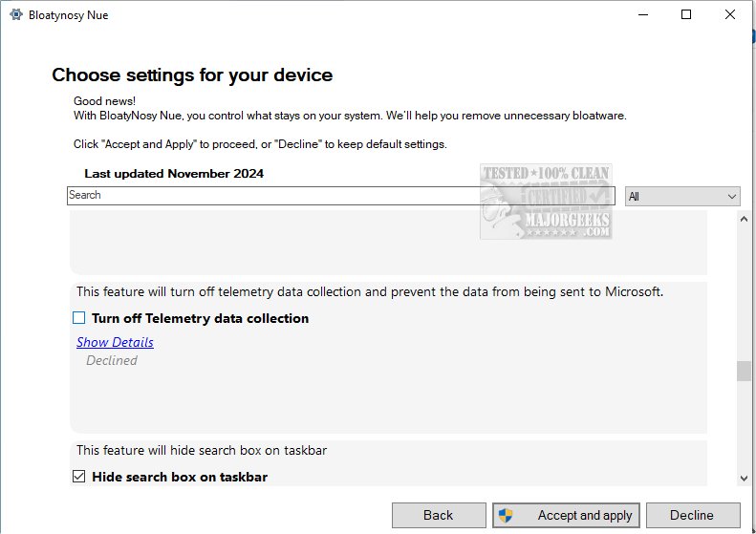
Task: Click the Search input field
Action: tap(341, 195)
